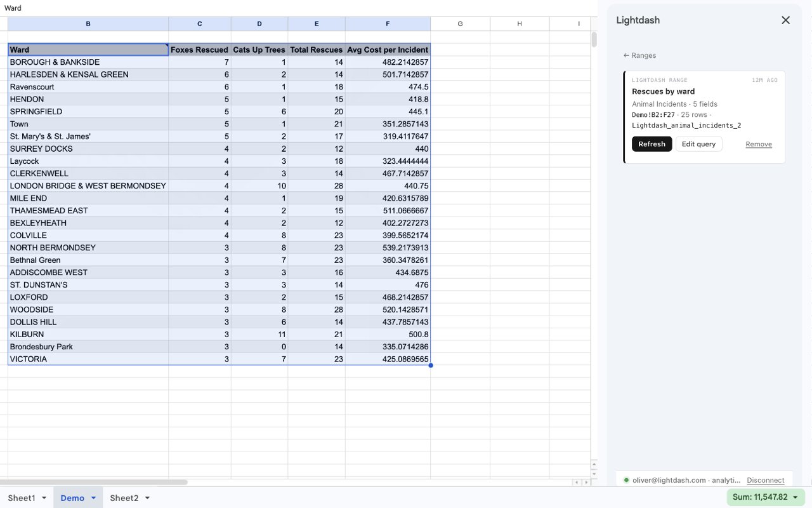Click the 482.2142857 average cost cell
Screen dimensions: 812x508
[388, 62]
